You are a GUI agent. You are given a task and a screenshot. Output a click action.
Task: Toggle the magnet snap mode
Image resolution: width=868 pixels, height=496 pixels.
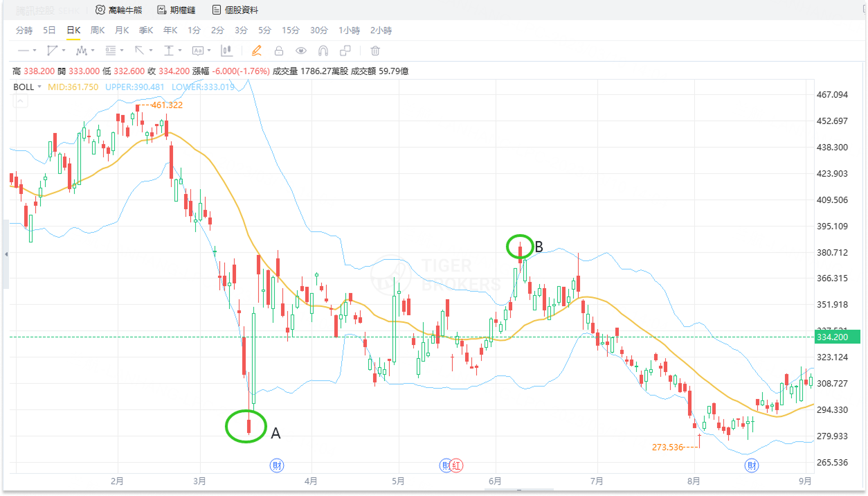323,51
